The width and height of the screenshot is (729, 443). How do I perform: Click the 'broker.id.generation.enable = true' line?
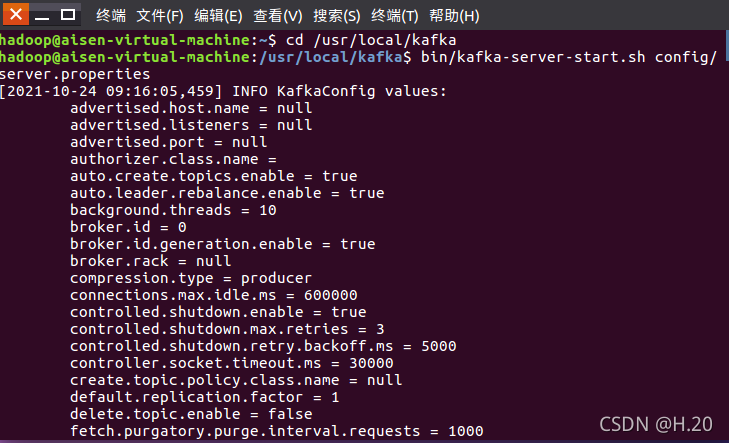[x=223, y=244]
